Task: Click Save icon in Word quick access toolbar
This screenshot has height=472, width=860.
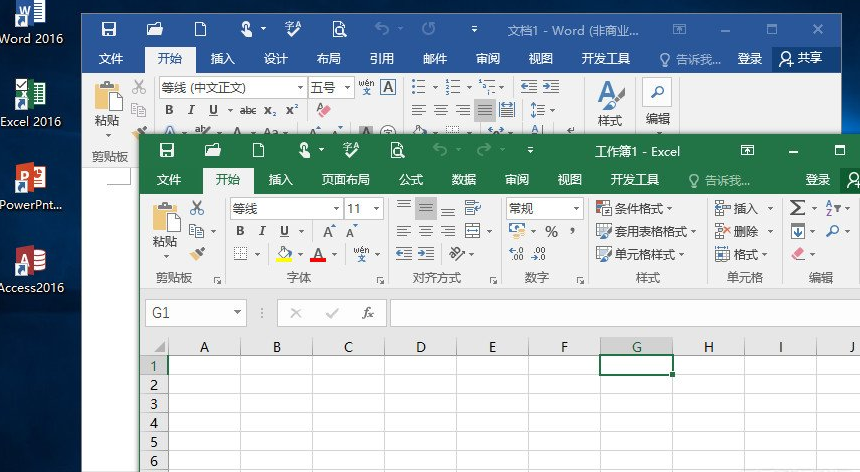Action: [x=109, y=29]
